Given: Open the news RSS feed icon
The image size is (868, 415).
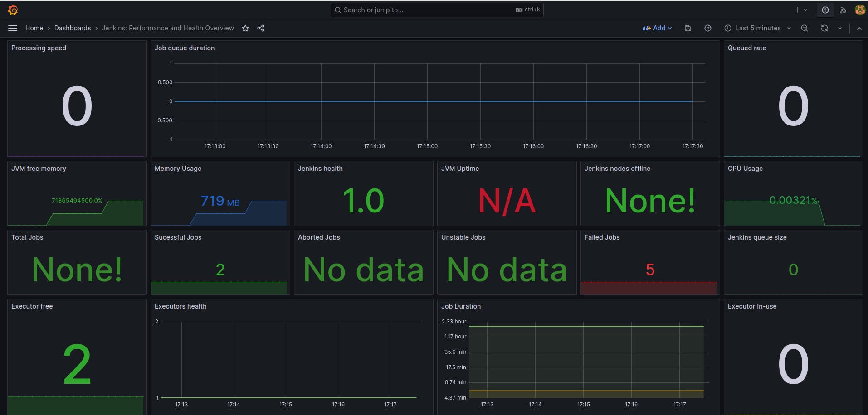Looking at the screenshot, I should 843,10.
